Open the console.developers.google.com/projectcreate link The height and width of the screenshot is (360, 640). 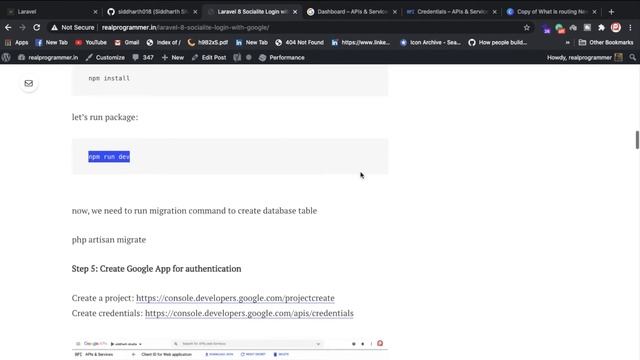(235, 298)
